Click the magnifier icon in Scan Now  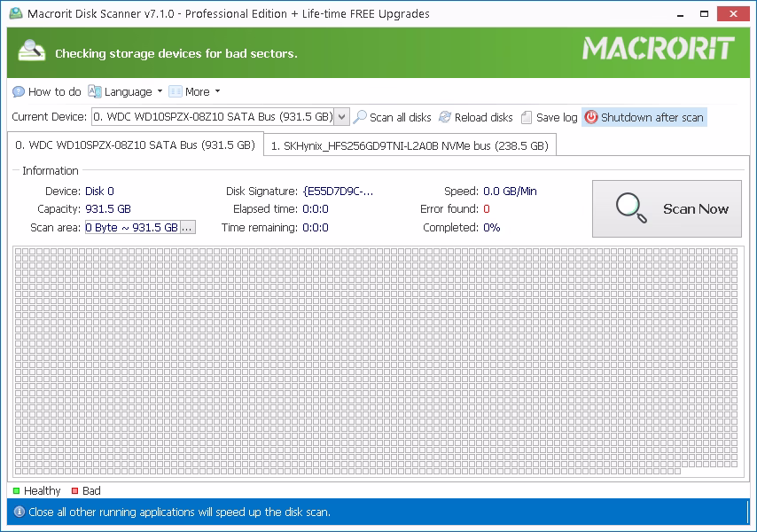click(632, 208)
